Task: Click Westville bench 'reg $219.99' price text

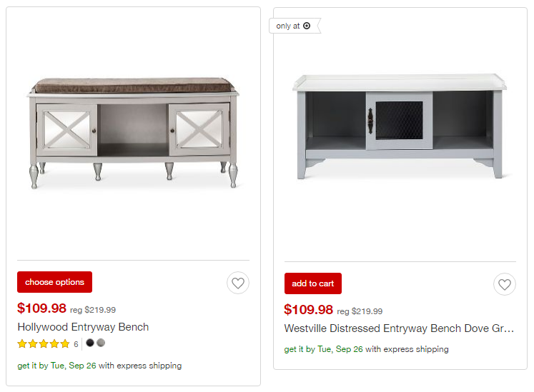Action: click(x=360, y=311)
